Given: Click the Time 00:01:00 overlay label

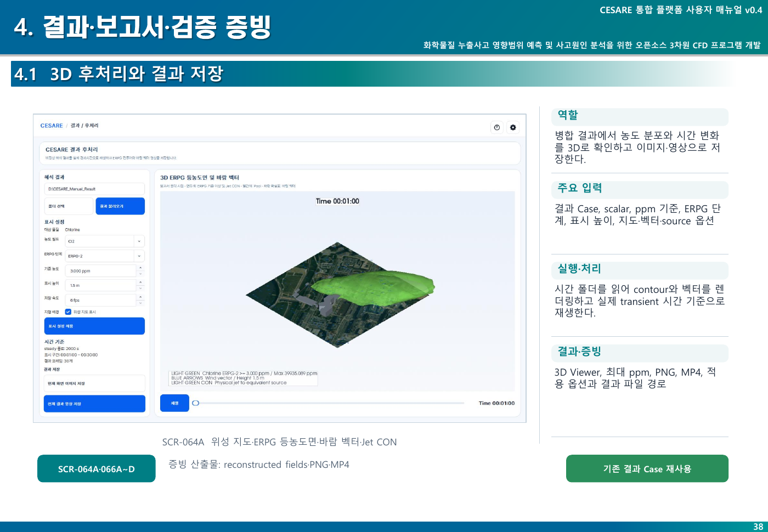Looking at the screenshot, I should pyautogui.click(x=337, y=201).
